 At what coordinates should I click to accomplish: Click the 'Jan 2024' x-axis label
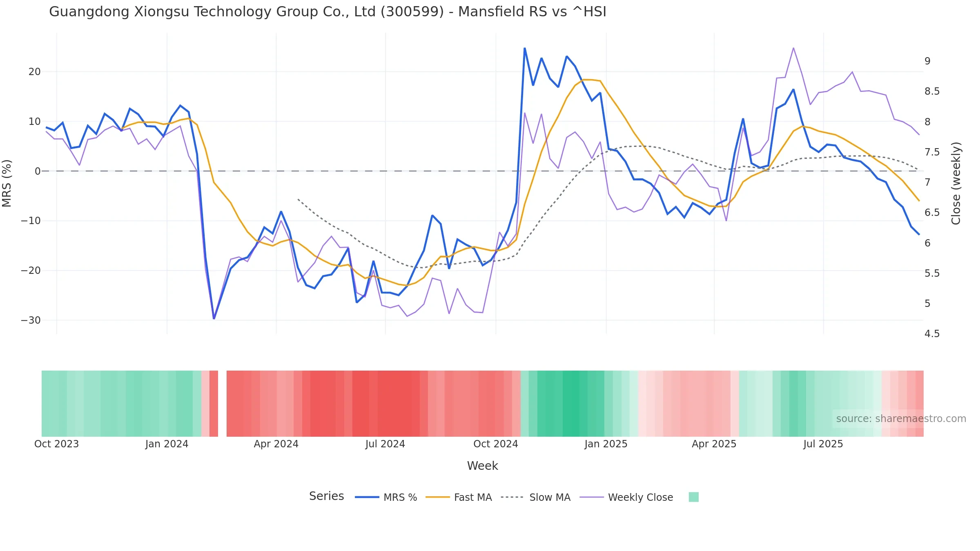click(167, 444)
